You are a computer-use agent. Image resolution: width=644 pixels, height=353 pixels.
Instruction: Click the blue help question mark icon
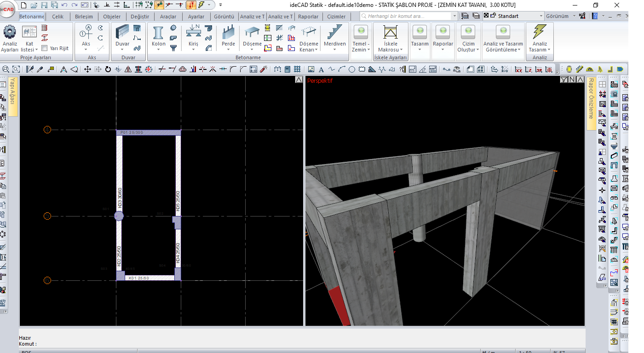[x=595, y=16]
